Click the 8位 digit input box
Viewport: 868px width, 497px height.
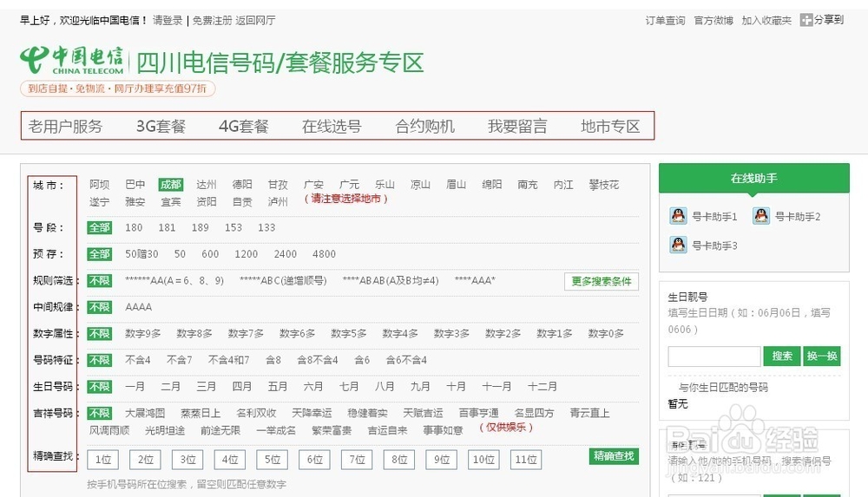point(399,460)
